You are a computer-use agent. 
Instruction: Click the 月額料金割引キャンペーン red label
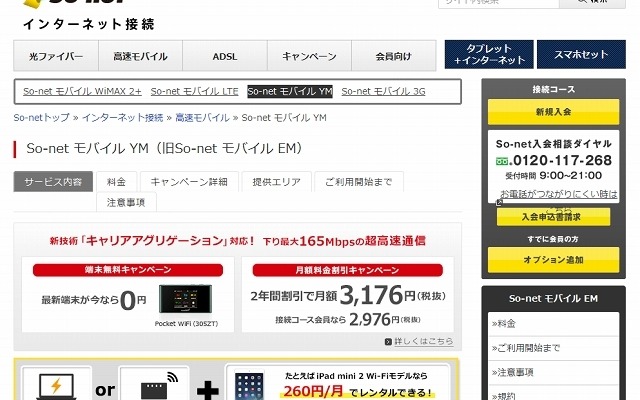click(347, 270)
